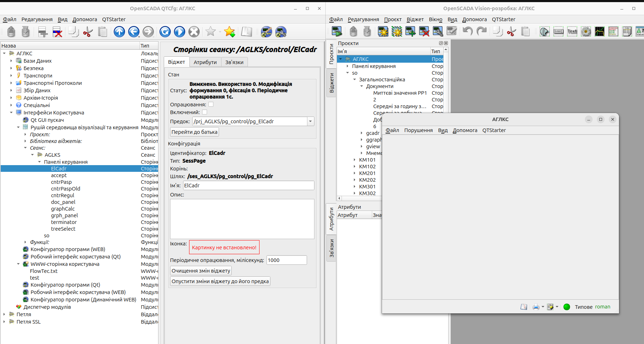Click the blue up-arrow navigation icon

pyautogui.click(x=119, y=32)
